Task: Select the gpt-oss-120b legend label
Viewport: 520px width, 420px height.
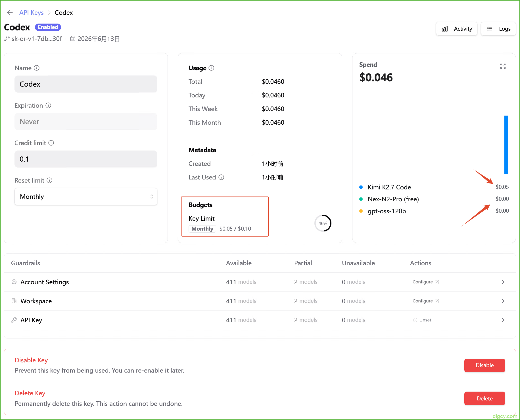Action: pos(387,211)
